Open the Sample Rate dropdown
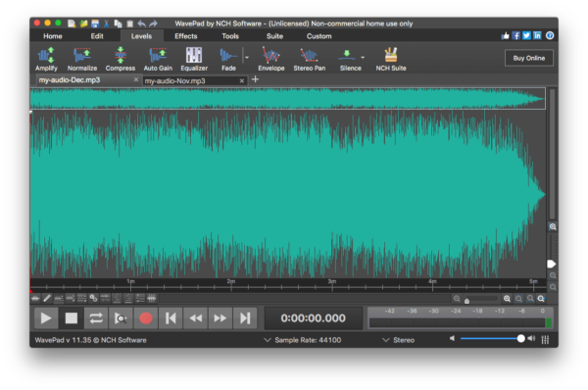The height and width of the screenshot is (390, 588). tap(303, 340)
